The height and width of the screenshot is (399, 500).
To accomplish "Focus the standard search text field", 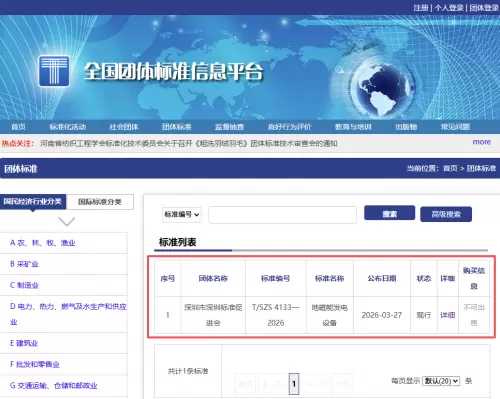I will point(282,215).
